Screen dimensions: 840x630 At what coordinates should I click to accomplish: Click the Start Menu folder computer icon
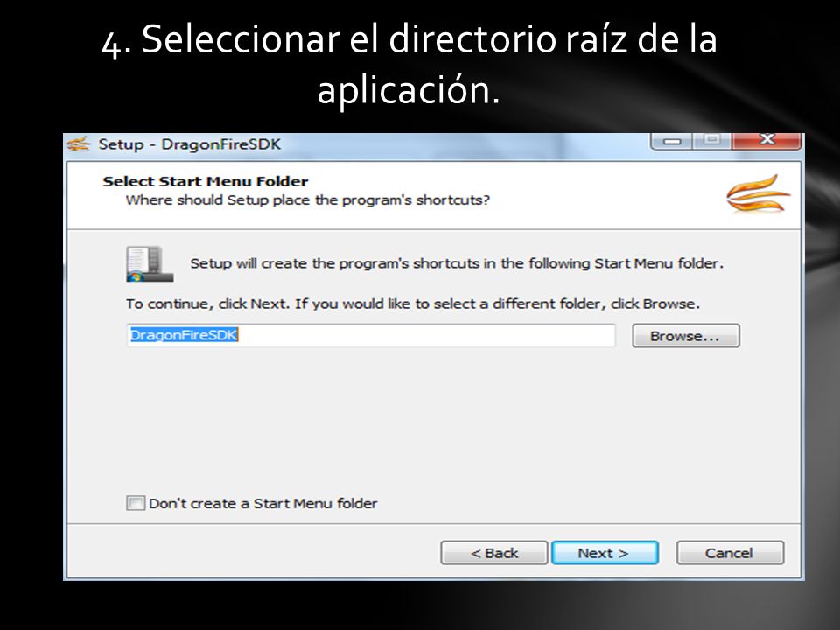coord(150,263)
